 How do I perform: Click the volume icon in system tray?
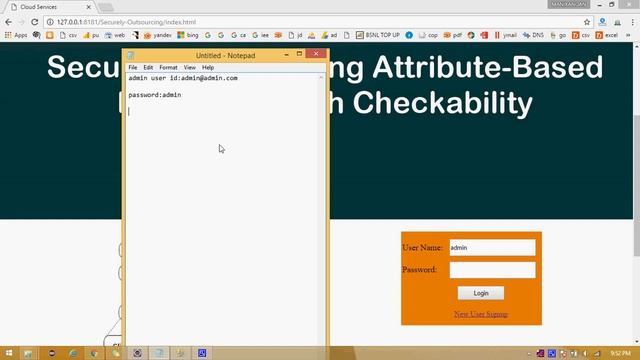pyautogui.click(x=585, y=353)
